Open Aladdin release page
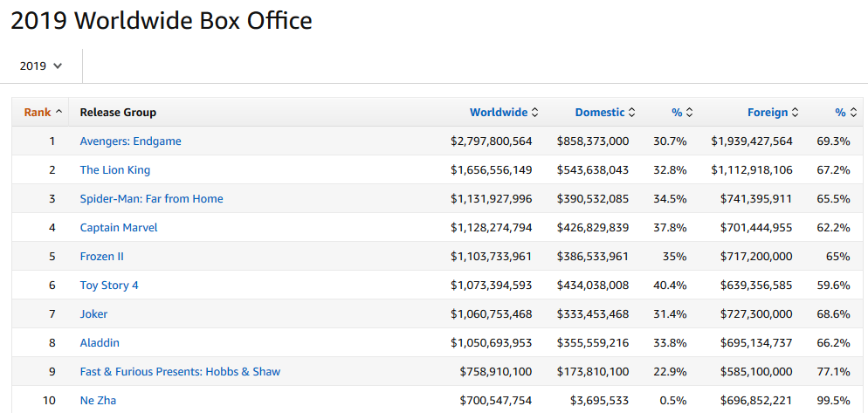The height and width of the screenshot is (413, 868). pyautogui.click(x=100, y=342)
